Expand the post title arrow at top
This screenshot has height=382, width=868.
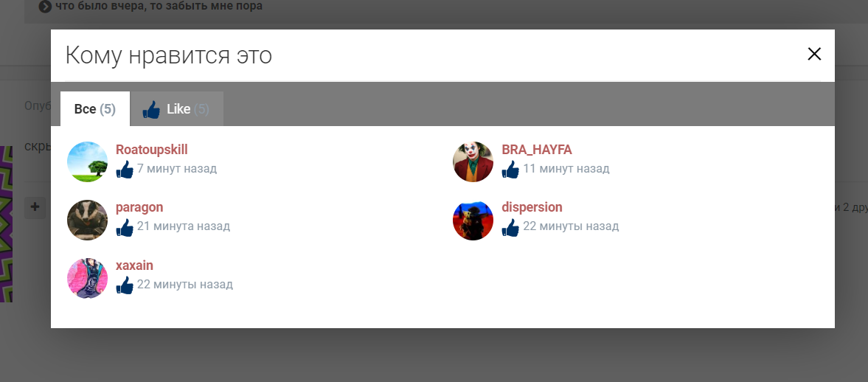click(45, 7)
